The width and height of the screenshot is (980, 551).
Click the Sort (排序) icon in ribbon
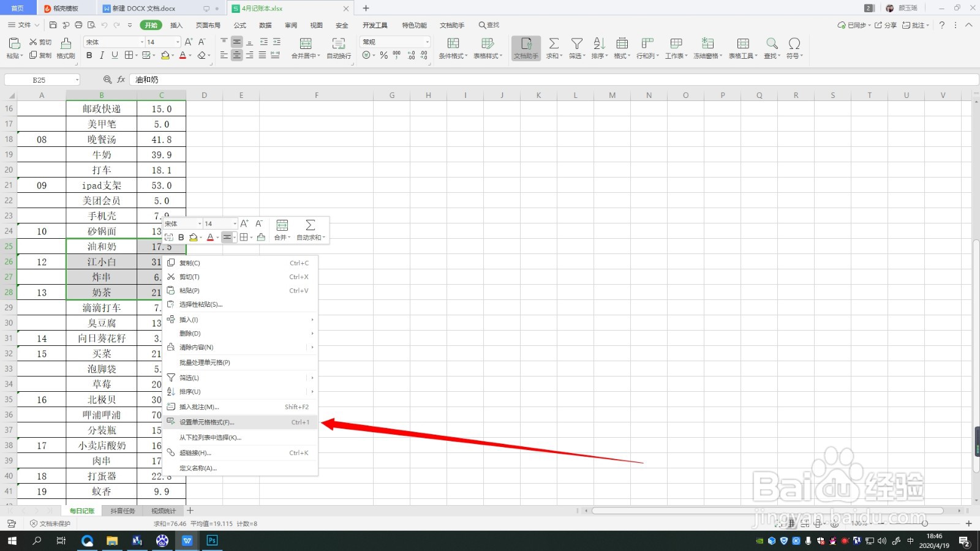(x=599, y=43)
